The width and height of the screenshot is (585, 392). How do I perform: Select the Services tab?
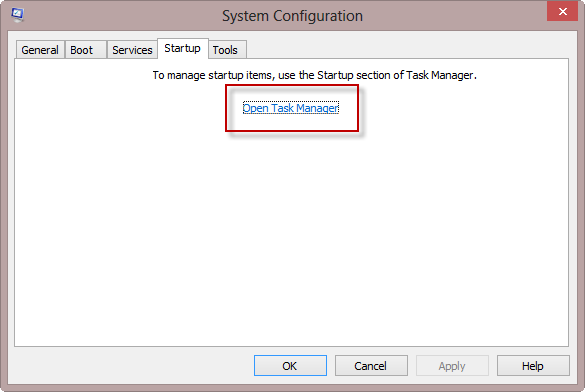(132, 50)
